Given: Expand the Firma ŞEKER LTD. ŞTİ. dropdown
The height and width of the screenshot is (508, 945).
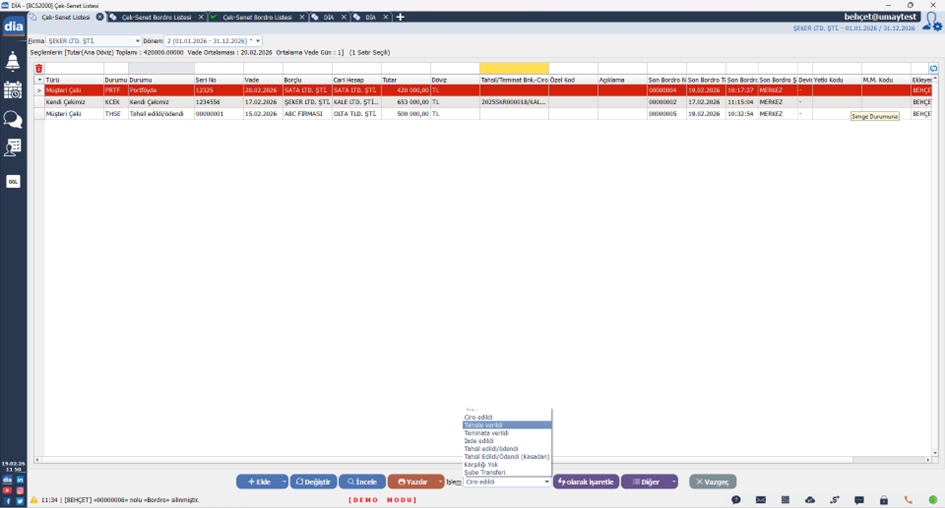Looking at the screenshot, I should pos(137,41).
